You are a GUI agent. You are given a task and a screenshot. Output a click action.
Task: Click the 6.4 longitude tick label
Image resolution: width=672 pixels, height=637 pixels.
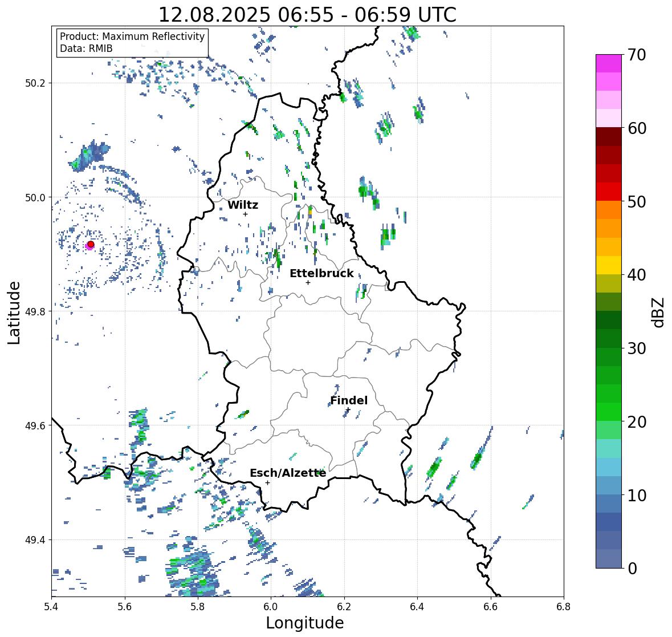coord(417,606)
